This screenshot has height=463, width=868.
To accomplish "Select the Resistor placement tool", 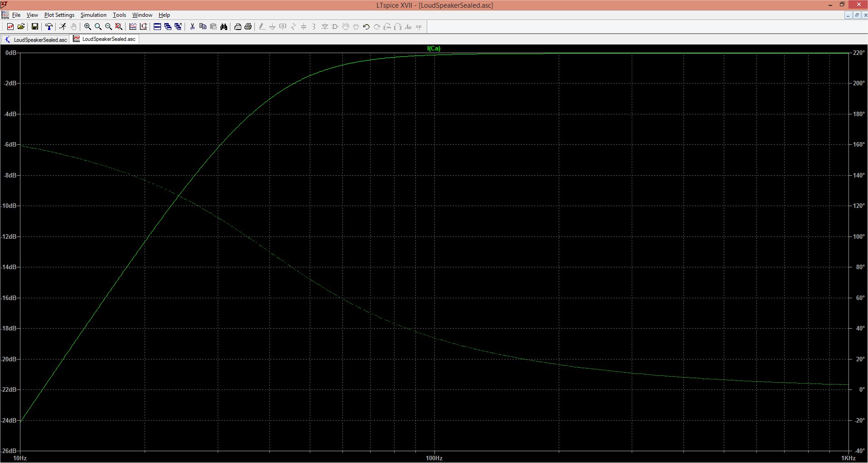I will point(293,27).
